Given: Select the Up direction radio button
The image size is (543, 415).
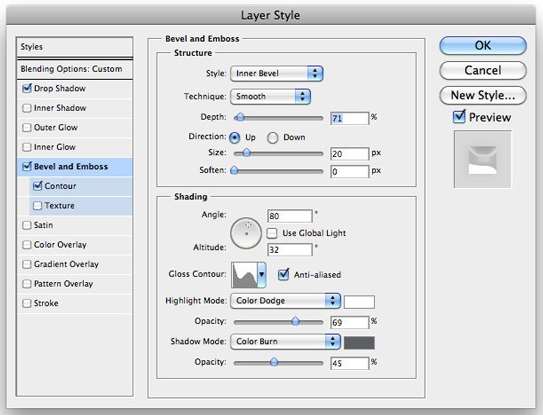Looking at the screenshot, I should (234, 138).
